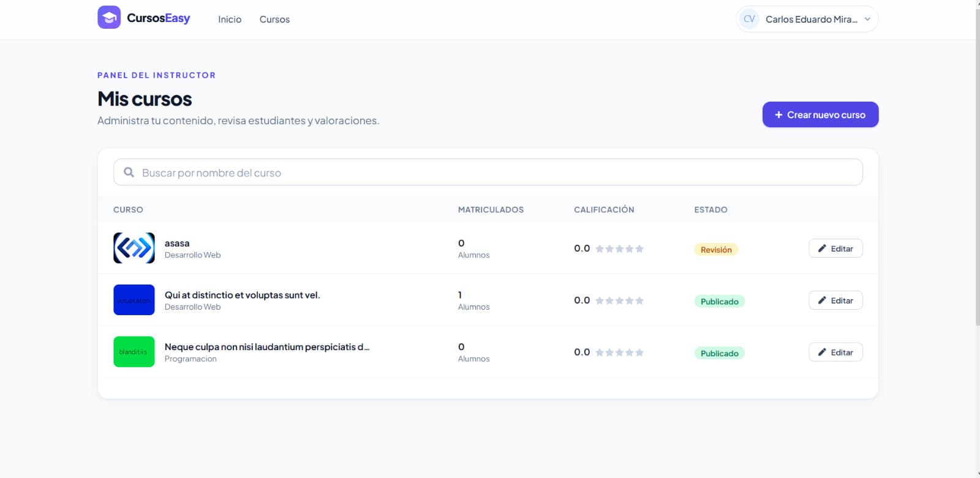Click the Publicado badge for Neque culpa

point(719,353)
